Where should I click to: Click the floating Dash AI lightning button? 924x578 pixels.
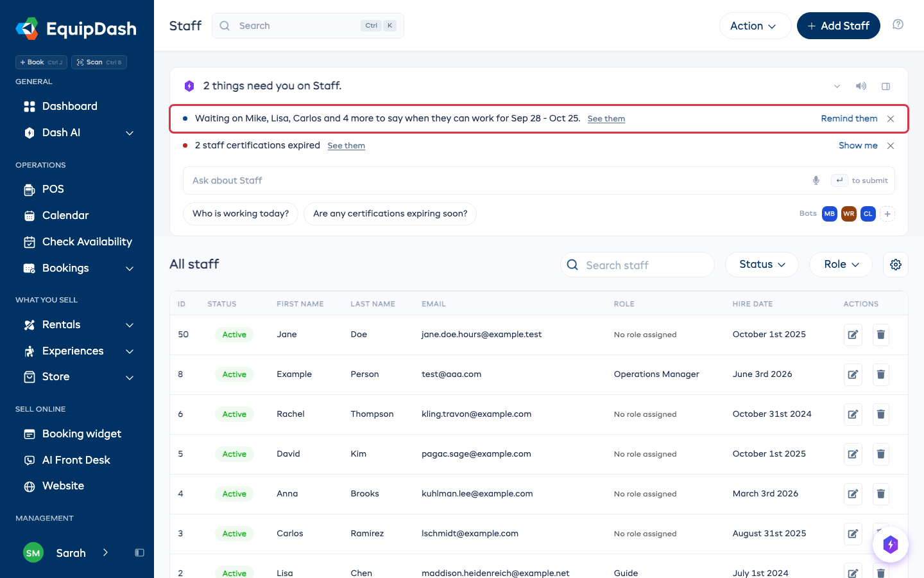890,545
